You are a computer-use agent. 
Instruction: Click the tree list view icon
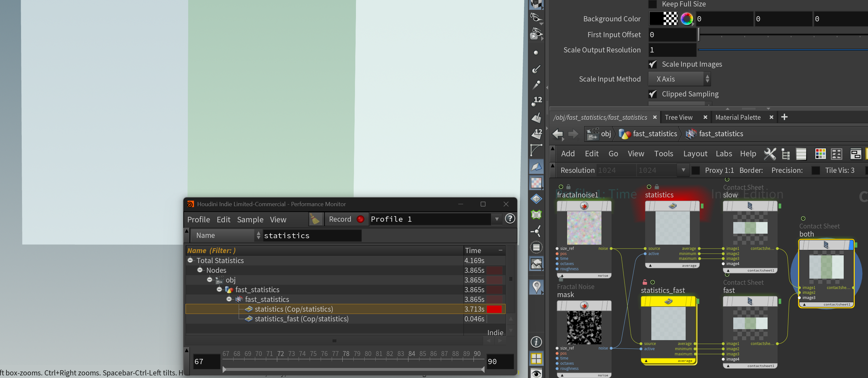[785, 154]
